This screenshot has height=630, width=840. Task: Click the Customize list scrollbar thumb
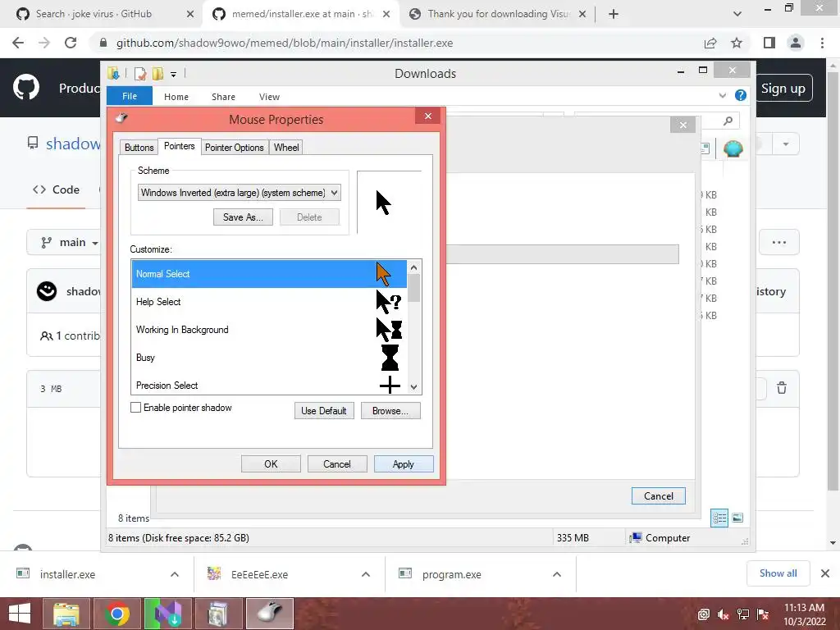click(x=413, y=288)
